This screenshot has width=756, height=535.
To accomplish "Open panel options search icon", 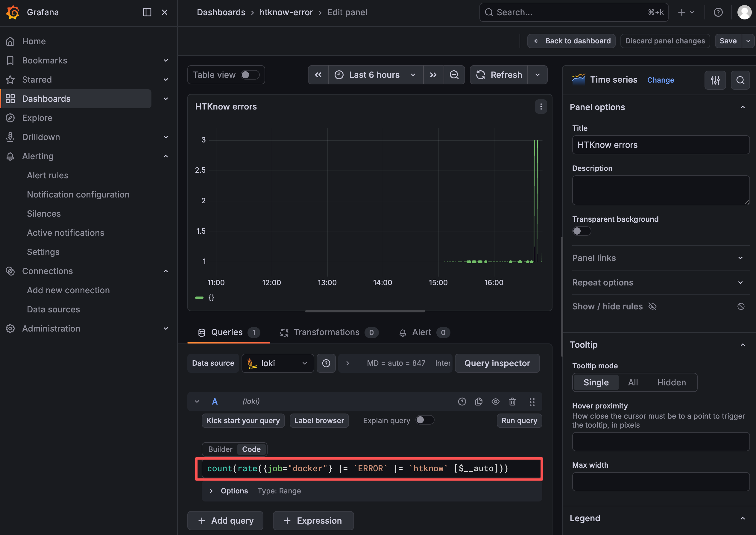I will pyautogui.click(x=740, y=80).
